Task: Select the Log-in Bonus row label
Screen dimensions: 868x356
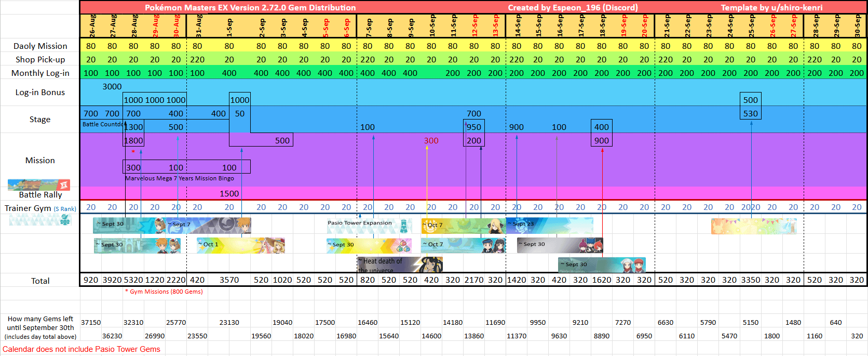Action: (x=40, y=92)
